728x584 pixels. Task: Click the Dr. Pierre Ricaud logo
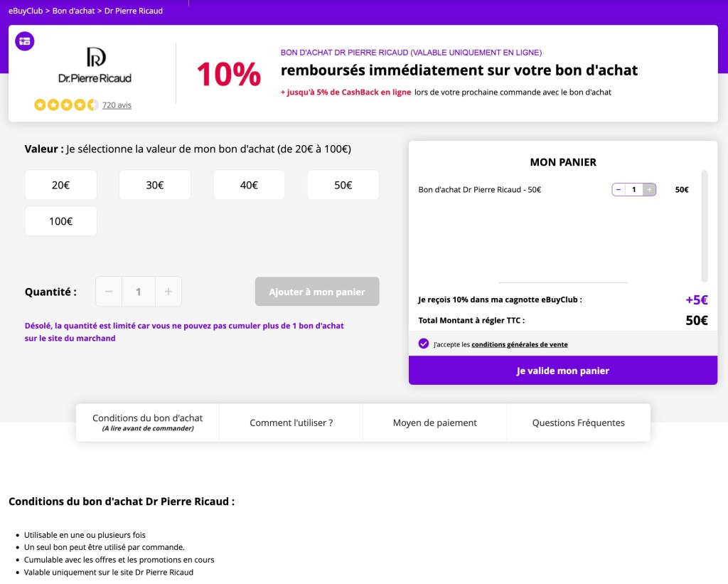pyautogui.click(x=95, y=66)
